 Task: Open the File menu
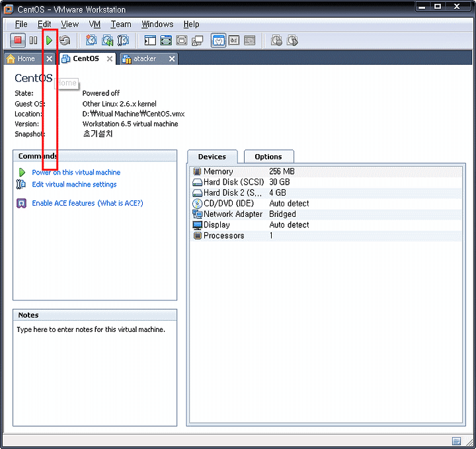[21, 24]
